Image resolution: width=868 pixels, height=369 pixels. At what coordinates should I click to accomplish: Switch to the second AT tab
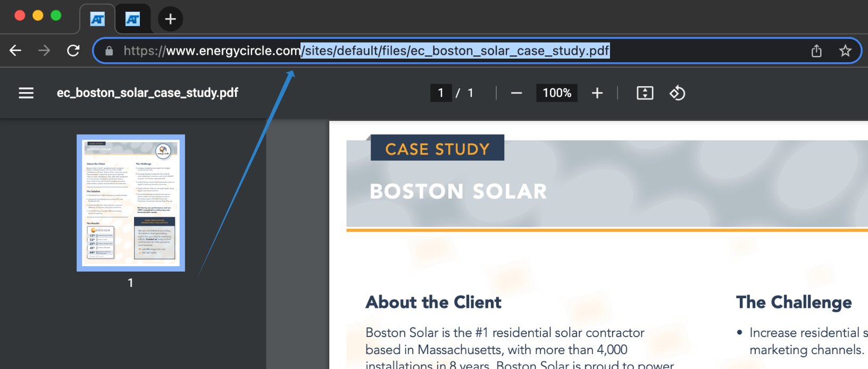click(132, 20)
